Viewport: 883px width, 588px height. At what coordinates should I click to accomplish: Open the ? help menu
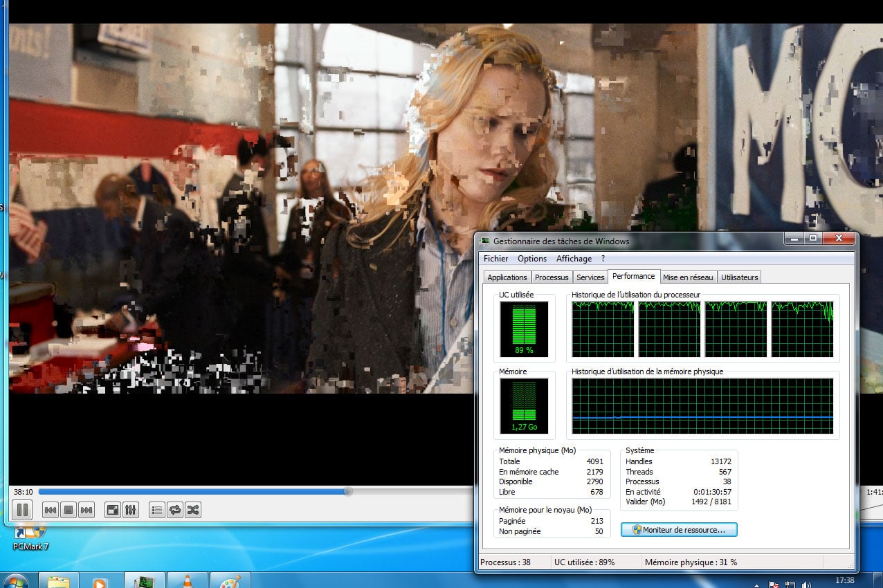click(603, 259)
